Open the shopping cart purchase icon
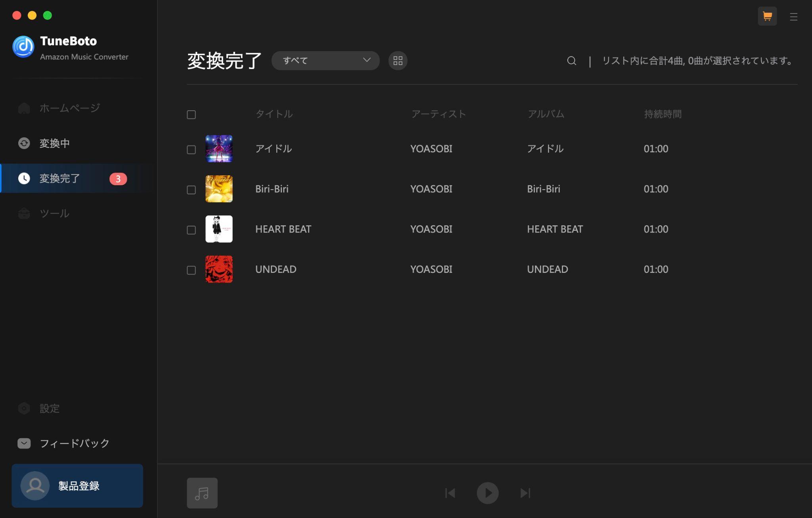Screen dimensions: 812x518 pos(767,16)
